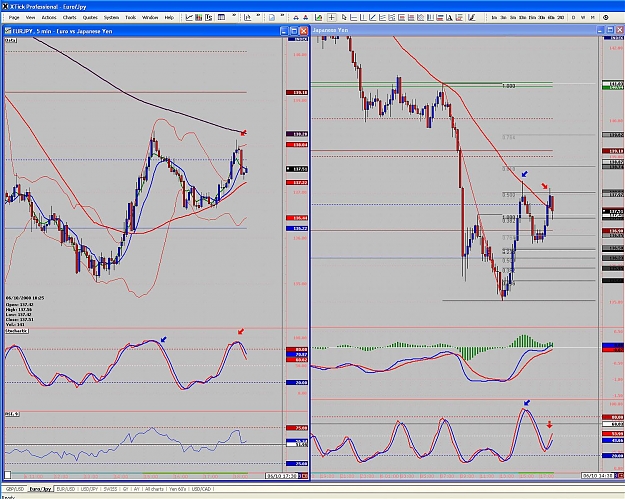The width and height of the screenshot is (625, 499).
Task: Toggle the crosshair cursor tool
Action: pyautogui.click(x=332, y=18)
